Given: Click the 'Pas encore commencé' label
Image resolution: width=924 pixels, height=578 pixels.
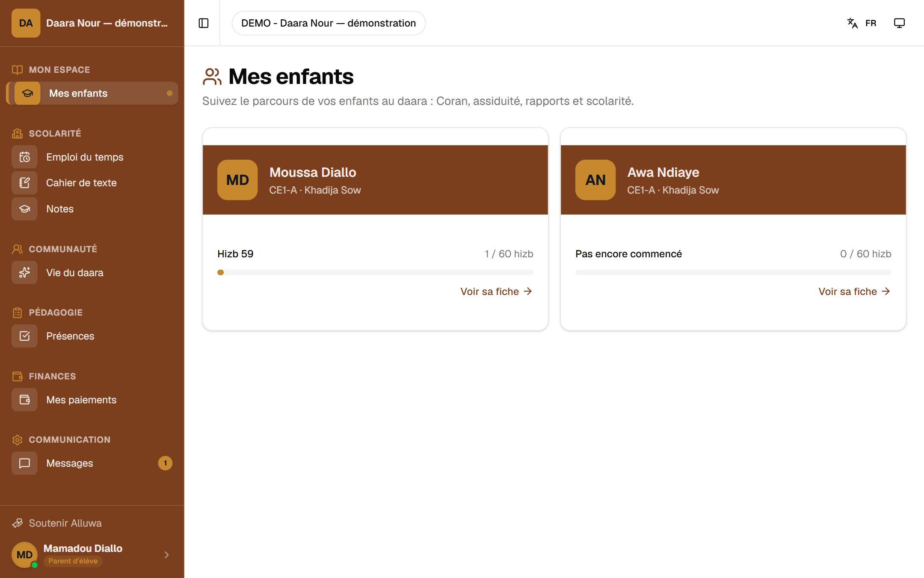Looking at the screenshot, I should pos(628,254).
